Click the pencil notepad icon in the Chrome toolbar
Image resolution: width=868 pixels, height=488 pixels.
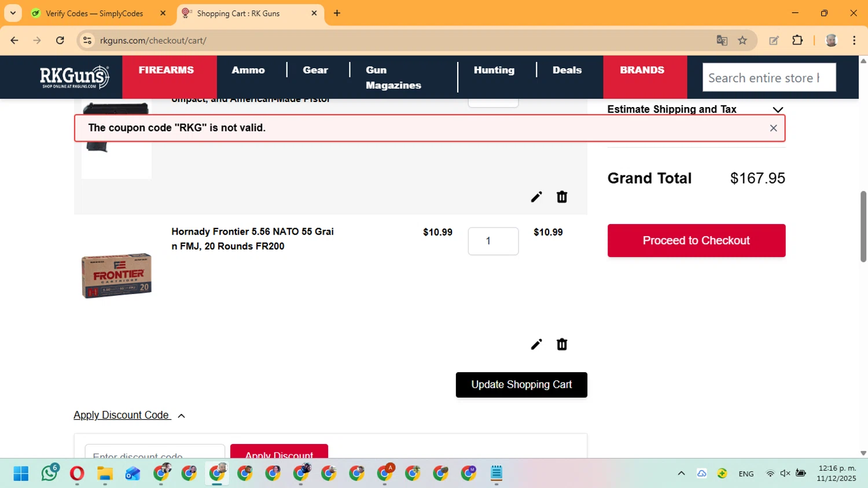[x=774, y=41]
